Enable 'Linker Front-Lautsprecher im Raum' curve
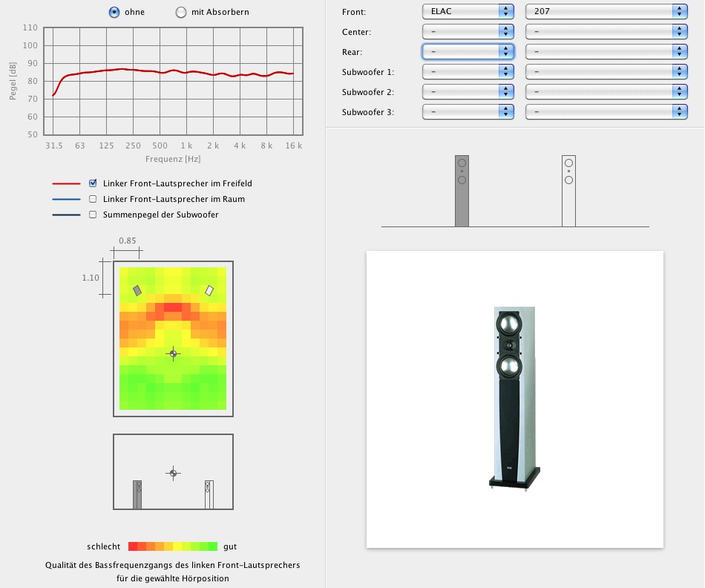 click(x=93, y=199)
